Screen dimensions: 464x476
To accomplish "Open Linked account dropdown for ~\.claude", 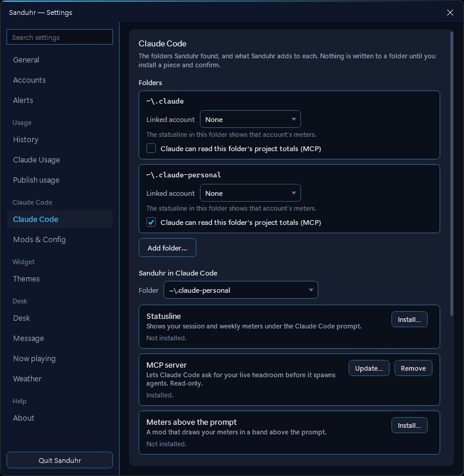I will [x=250, y=120].
